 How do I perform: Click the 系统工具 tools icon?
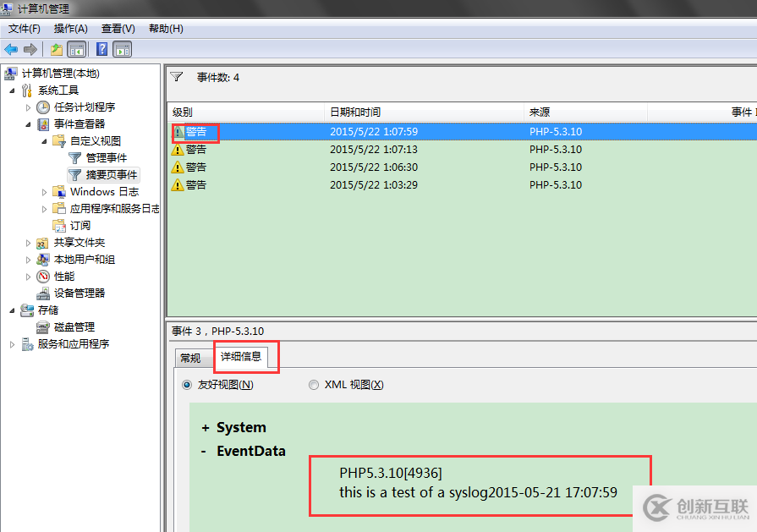coord(27,90)
